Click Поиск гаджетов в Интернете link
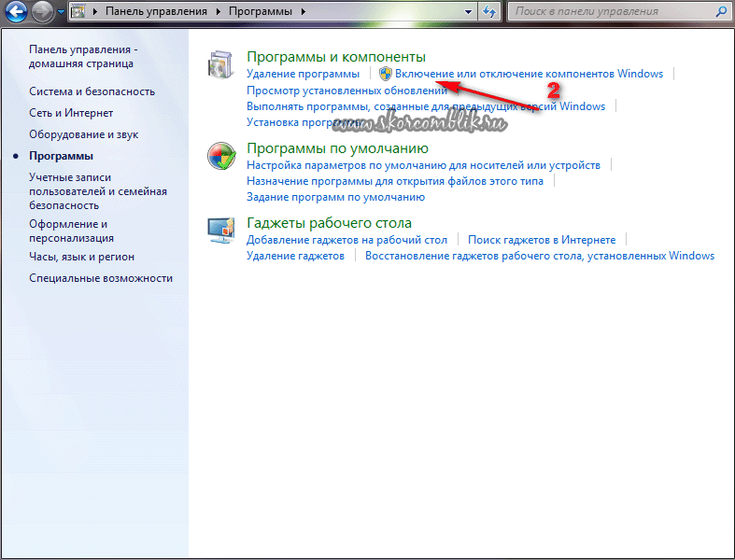The height and width of the screenshot is (560, 735). [x=542, y=240]
